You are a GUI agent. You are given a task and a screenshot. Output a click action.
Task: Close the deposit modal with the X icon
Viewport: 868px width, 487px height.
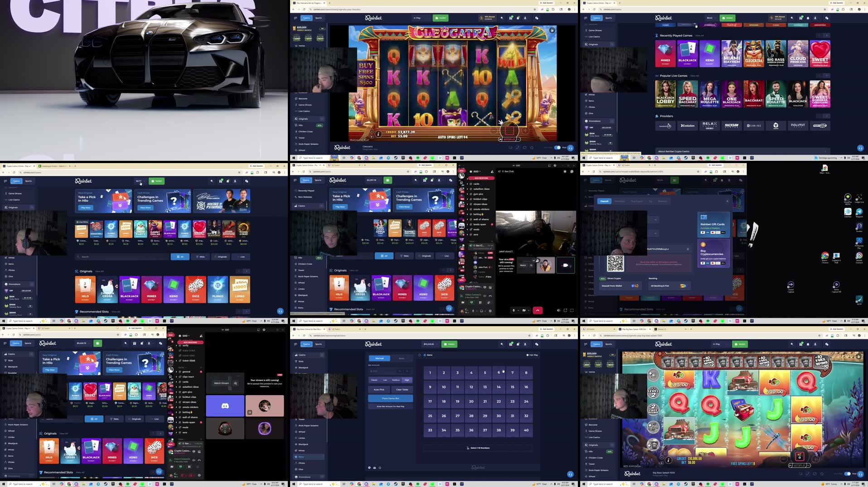pyautogui.click(x=727, y=201)
